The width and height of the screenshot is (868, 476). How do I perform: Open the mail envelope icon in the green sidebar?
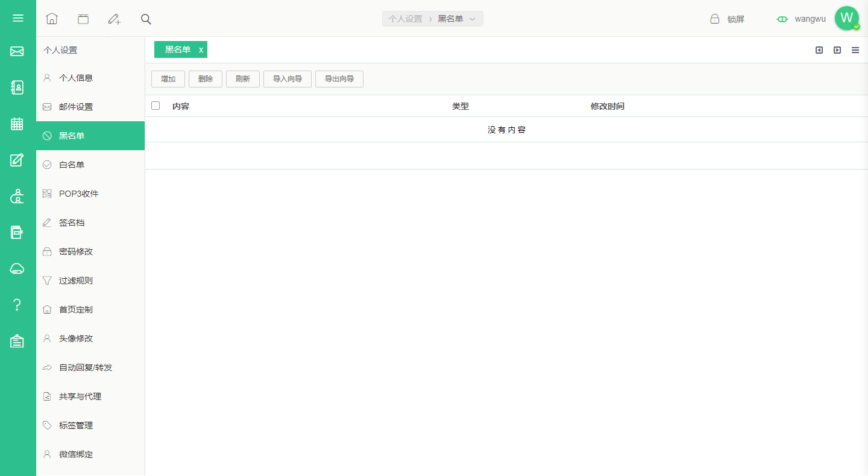click(17, 52)
